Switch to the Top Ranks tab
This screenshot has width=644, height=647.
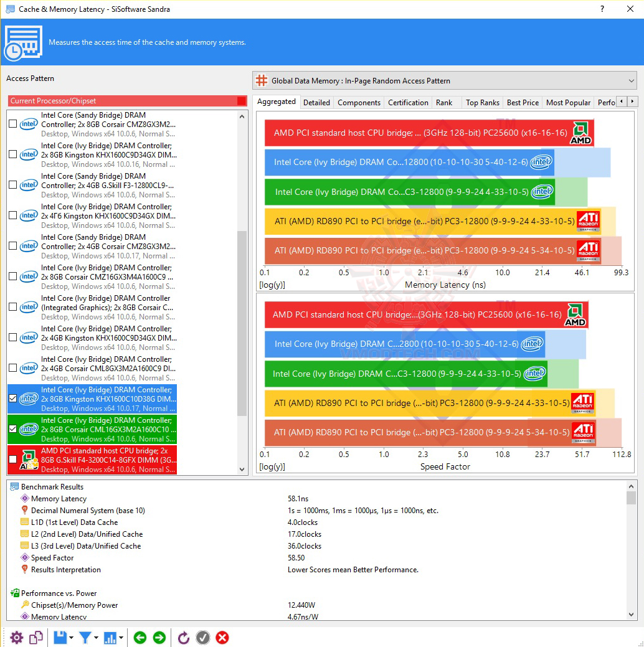pyautogui.click(x=483, y=102)
